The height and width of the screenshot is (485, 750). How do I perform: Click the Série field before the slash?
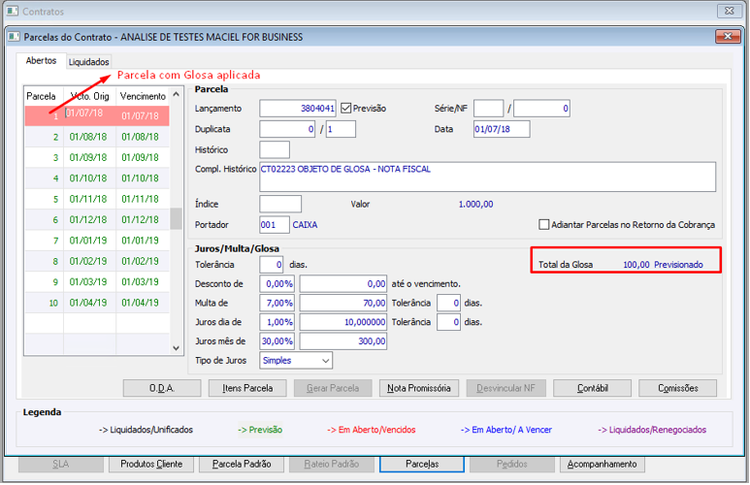(488, 109)
